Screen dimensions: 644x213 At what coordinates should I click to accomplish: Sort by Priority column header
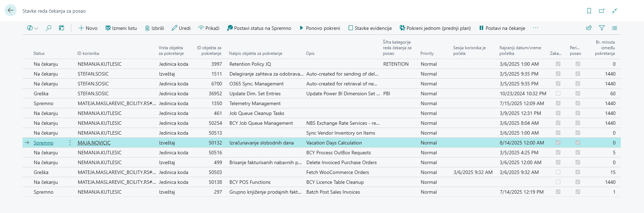[427, 53]
